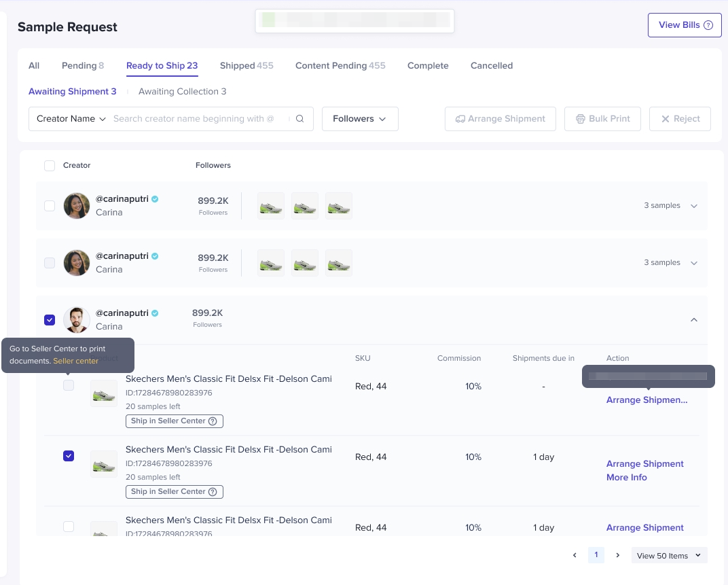Click help icon in View Bills button
Viewport: 728px width, 585px height.
(x=708, y=25)
